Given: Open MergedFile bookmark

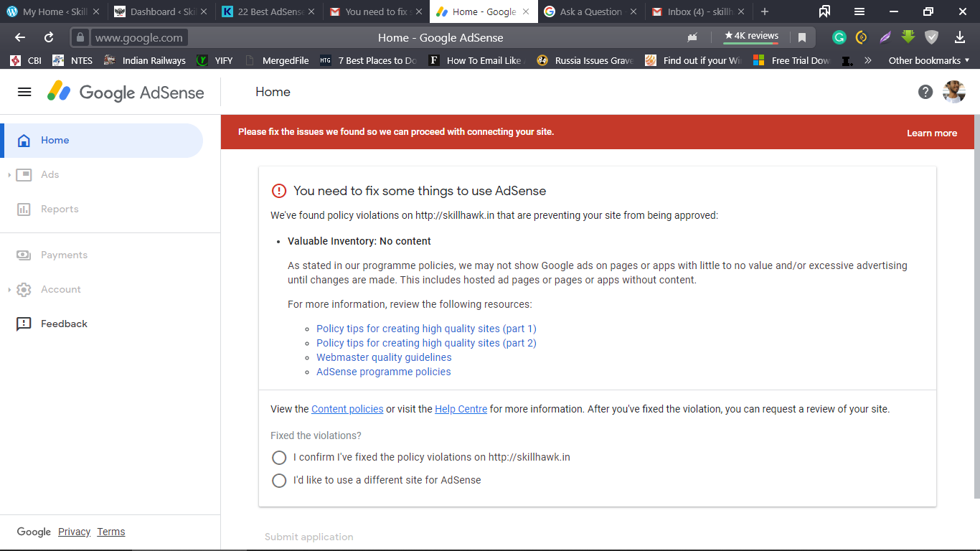Looking at the screenshot, I should pyautogui.click(x=277, y=60).
